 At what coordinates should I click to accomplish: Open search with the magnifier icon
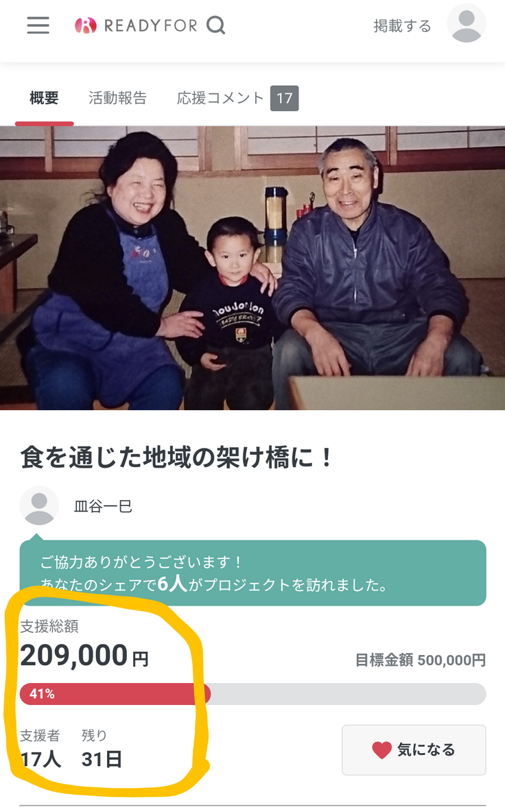(x=215, y=25)
